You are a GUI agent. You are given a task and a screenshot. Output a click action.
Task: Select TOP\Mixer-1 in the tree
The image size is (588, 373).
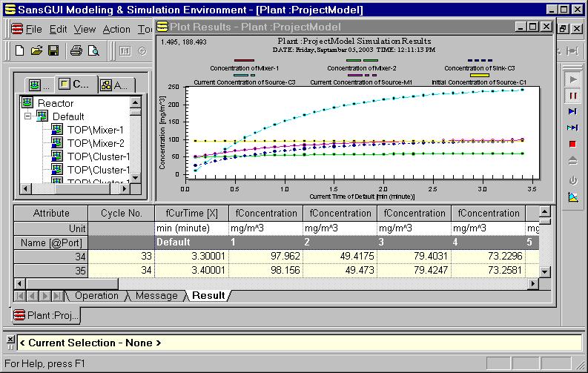tap(96, 130)
